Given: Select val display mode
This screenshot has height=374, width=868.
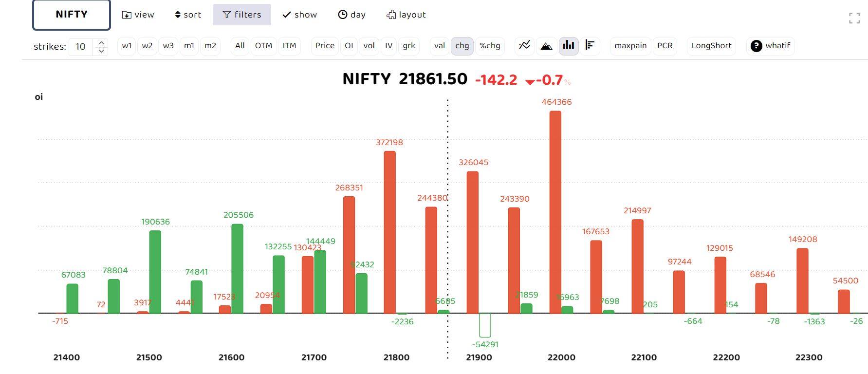Looking at the screenshot, I should coord(440,46).
